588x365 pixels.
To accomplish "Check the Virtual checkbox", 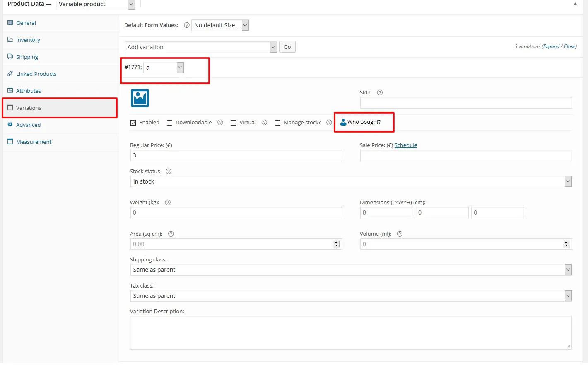I will pyautogui.click(x=233, y=122).
